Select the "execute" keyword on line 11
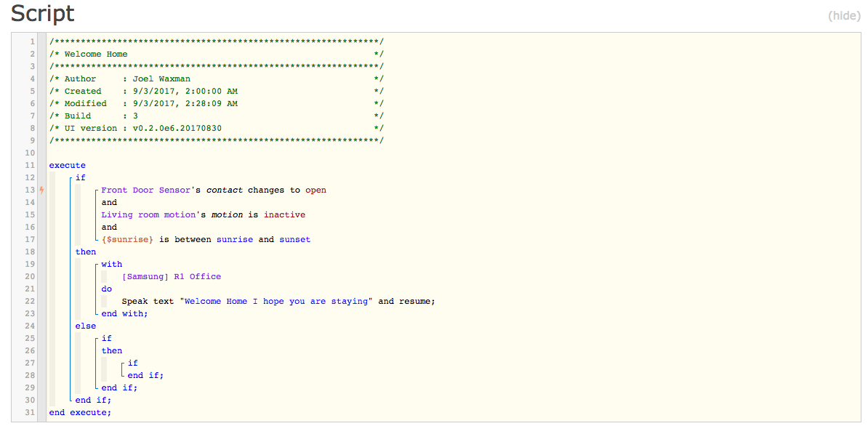 [x=68, y=166]
